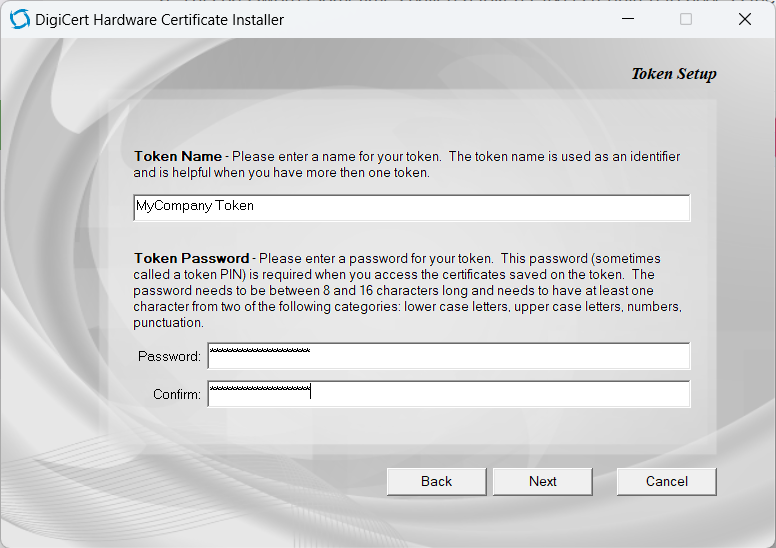Click the DigiCert logo icon in title bar
This screenshot has width=776, height=548.
click(20, 19)
